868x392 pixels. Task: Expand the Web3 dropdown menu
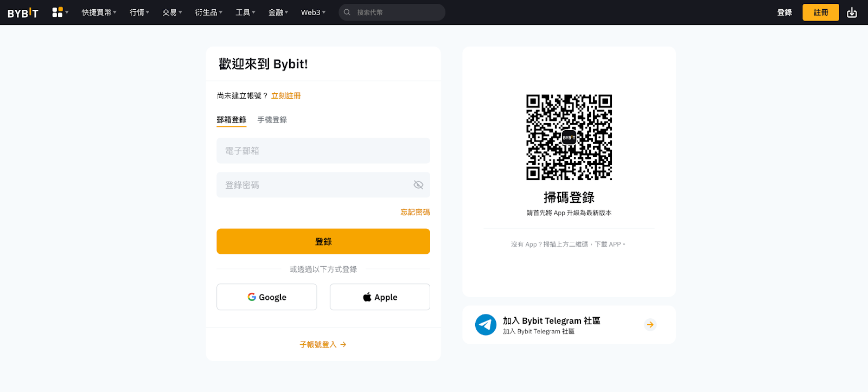pyautogui.click(x=314, y=12)
